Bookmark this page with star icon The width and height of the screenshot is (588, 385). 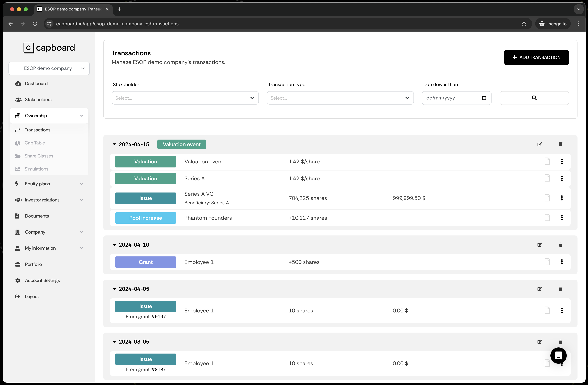pyautogui.click(x=524, y=24)
